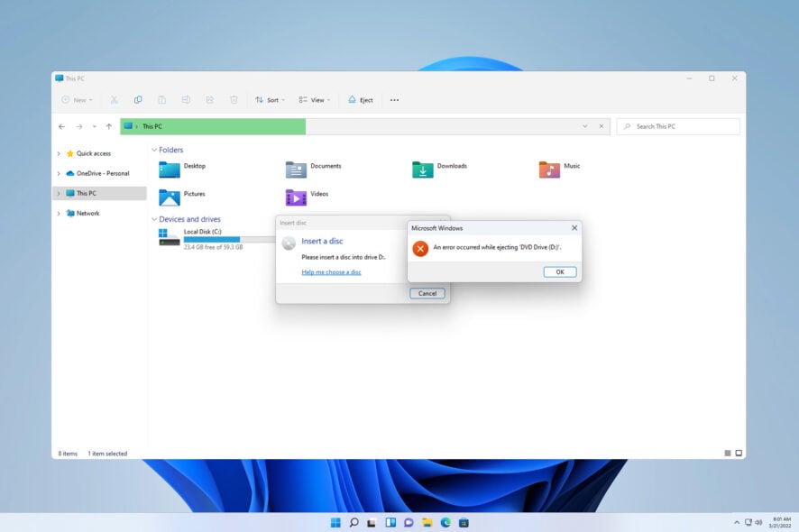Click the Delete trash icon in toolbar
This screenshot has width=799, height=532.
234,100
